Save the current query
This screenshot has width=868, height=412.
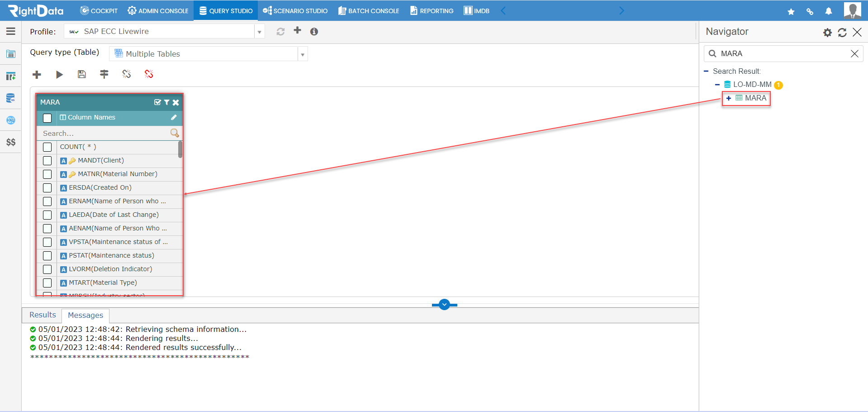(81, 74)
